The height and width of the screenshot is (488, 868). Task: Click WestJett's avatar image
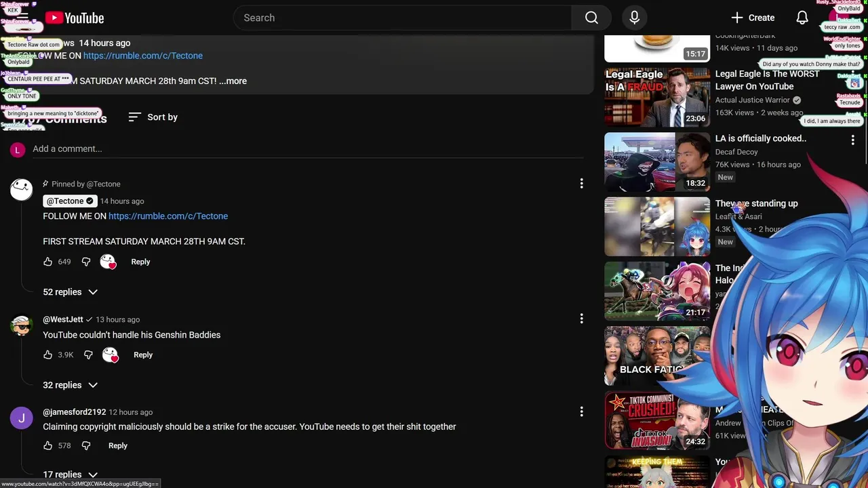(x=21, y=325)
